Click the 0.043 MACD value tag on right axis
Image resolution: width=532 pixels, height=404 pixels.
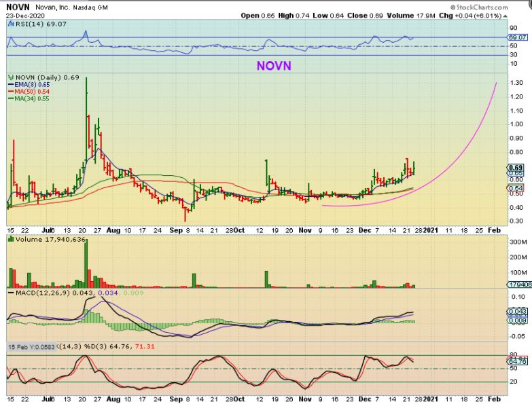click(518, 311)
